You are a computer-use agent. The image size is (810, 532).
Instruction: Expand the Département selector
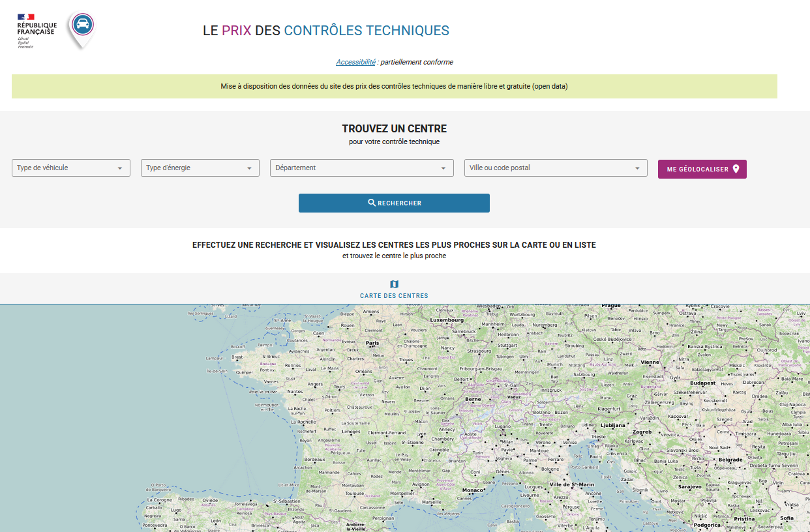(362, 168)
